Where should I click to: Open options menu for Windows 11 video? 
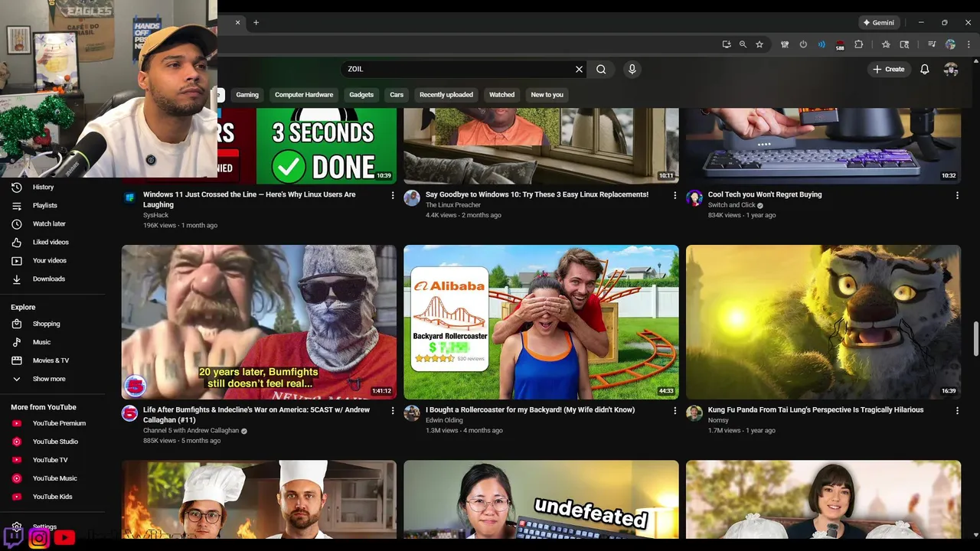point(393,195)
